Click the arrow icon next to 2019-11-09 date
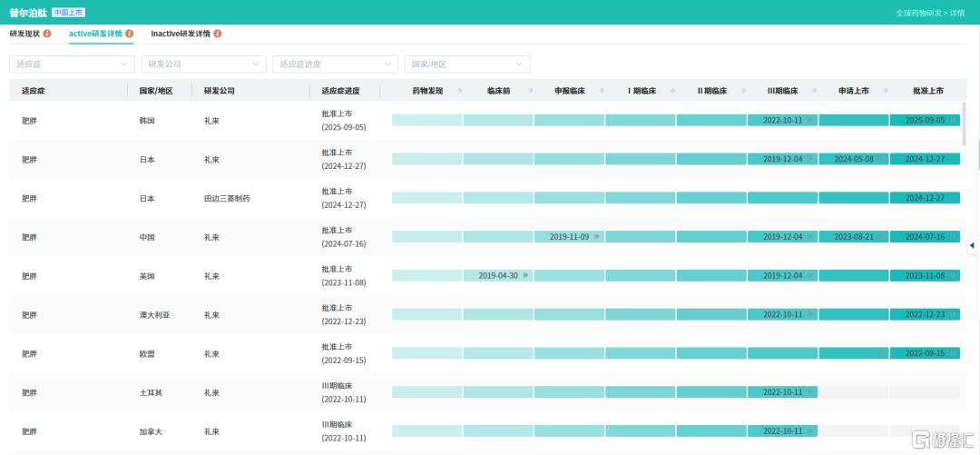The height and width of the screenshot is (455, 980). [597, 237]
